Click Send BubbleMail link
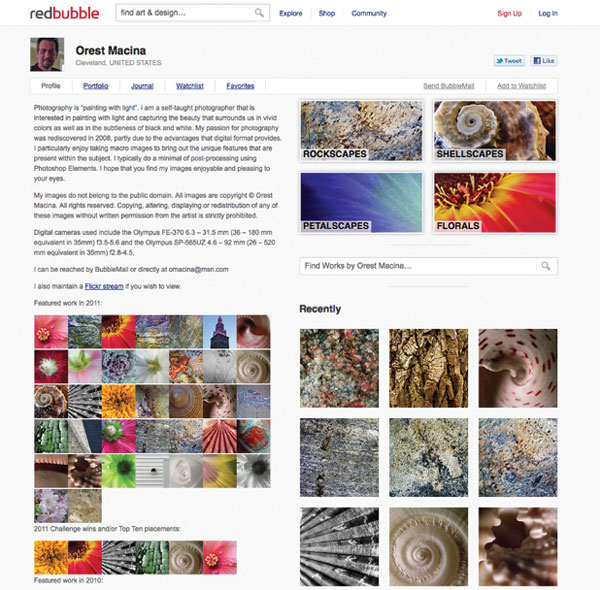 coord(448,86)
